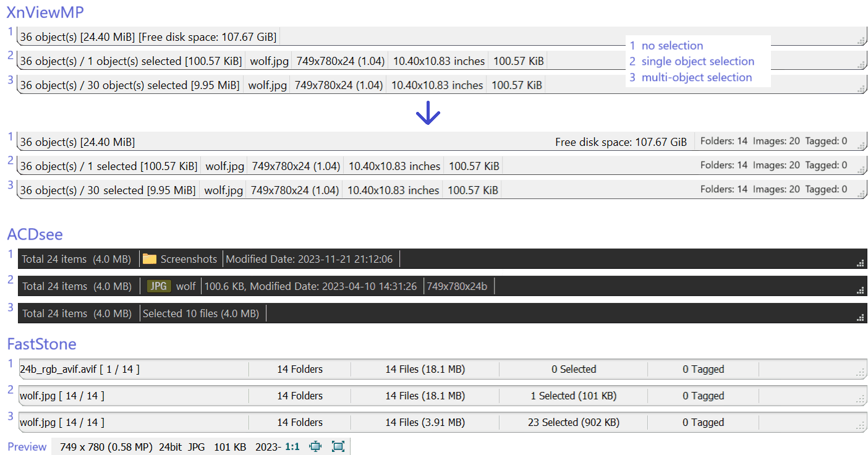Click '100.6 KB, Modified Date: 2023-04-10 14:31:26'
868x455 pixels.
[310, 286]
